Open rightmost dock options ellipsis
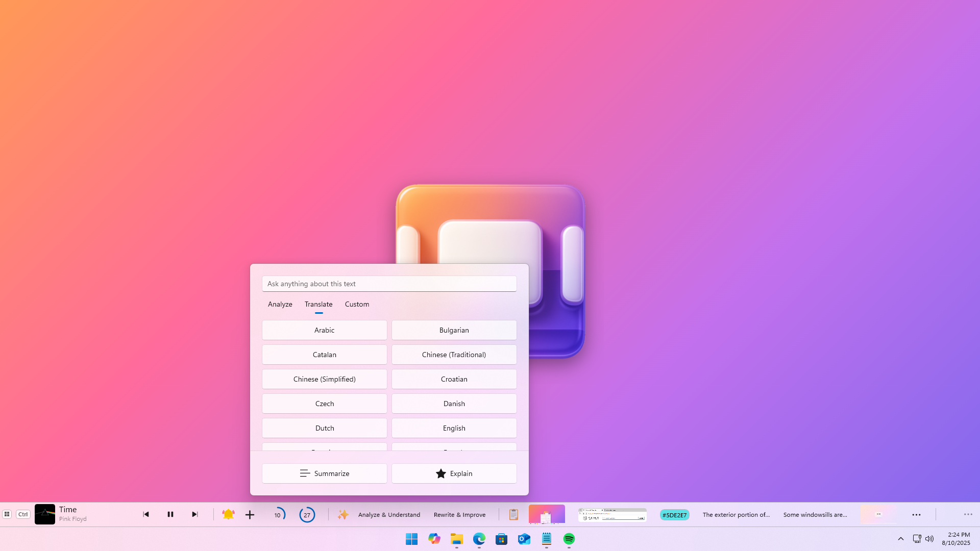980x551 pixels. (968, 515)
